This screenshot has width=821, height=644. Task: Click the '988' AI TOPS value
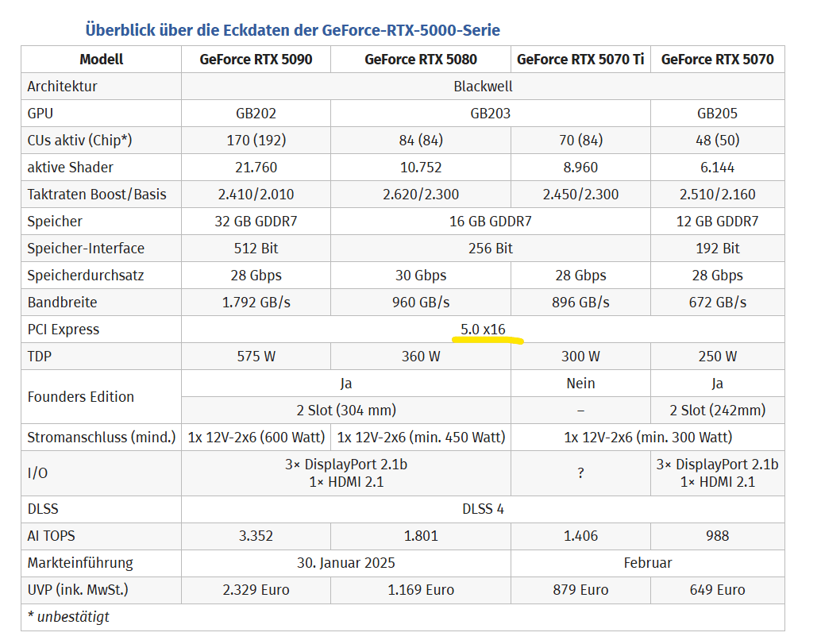717,536
